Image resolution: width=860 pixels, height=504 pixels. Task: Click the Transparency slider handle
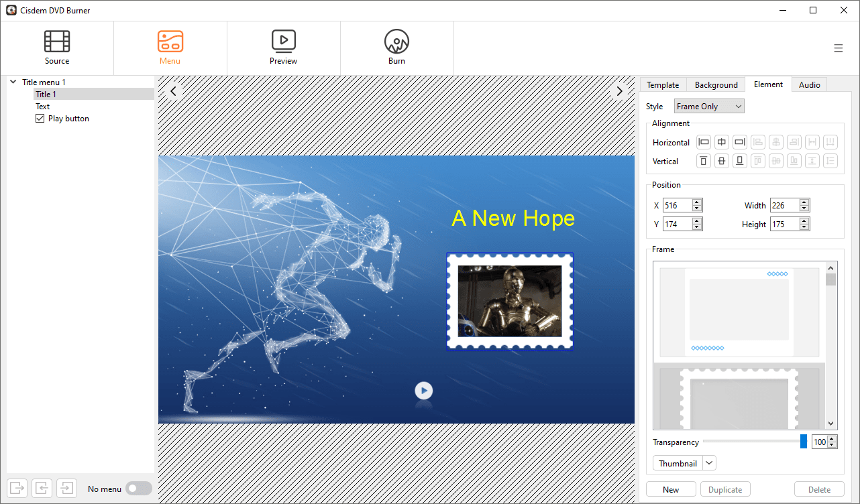coord(804,442)
